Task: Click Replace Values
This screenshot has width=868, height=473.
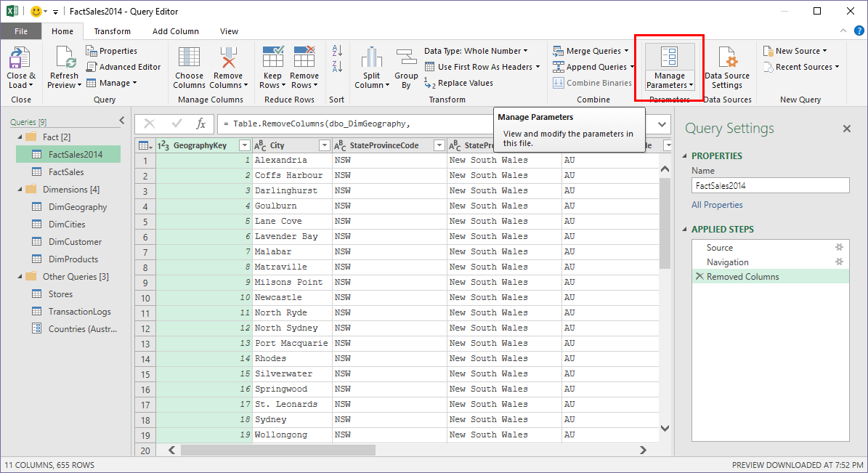Action: click(458, 83)
